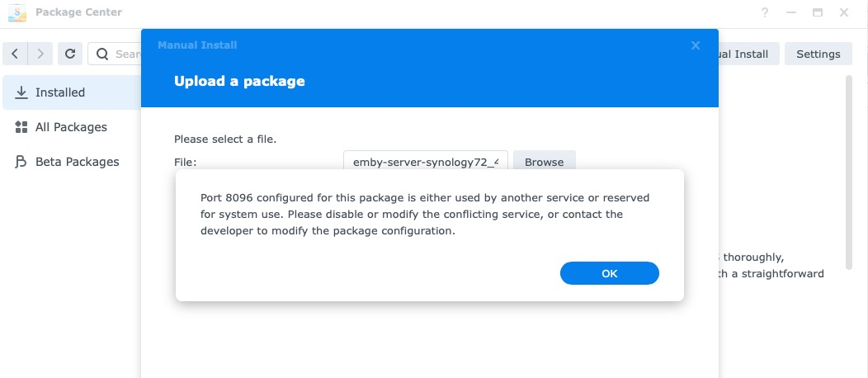Open Package Center Settings
This screenshot has width=868, height=378.
click(818, 54)
